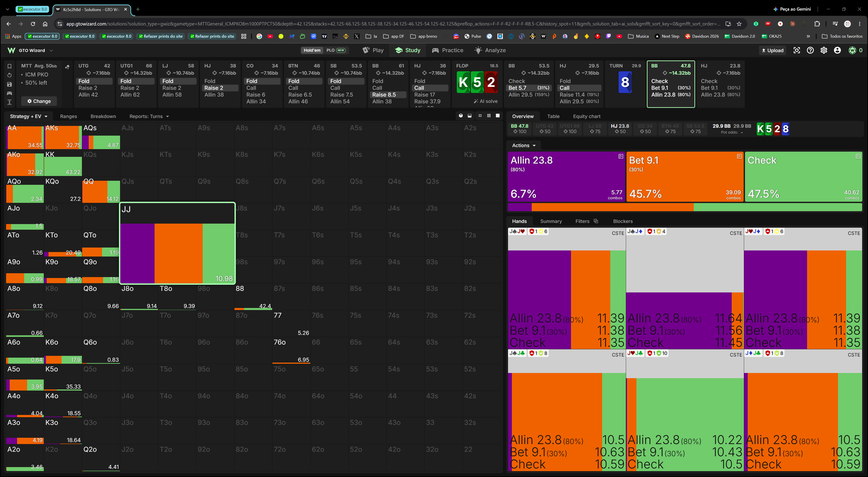This screenshot has height=477, width=868.
Task: Click the save disk icon in sidebar
Action: coord(9,84)
